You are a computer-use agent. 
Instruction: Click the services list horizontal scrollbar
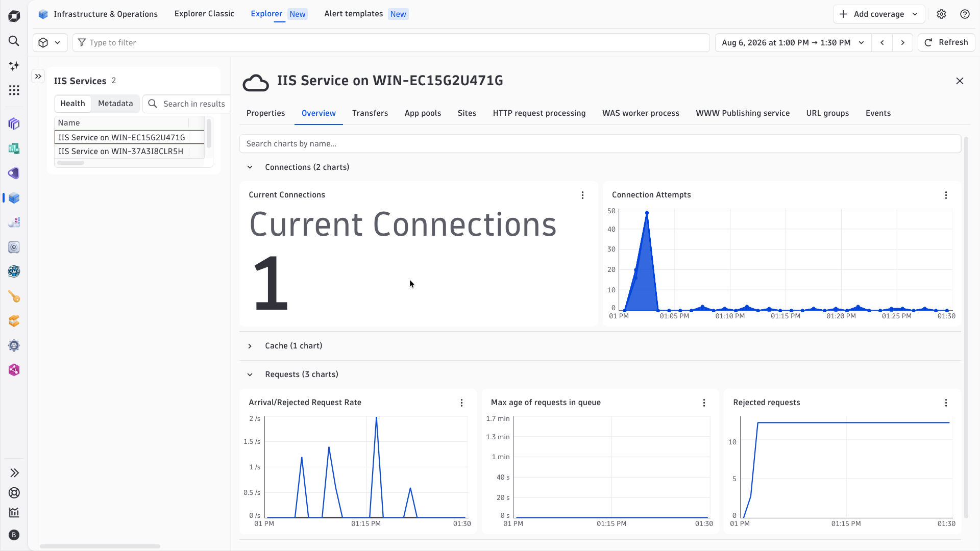[70, 163]
